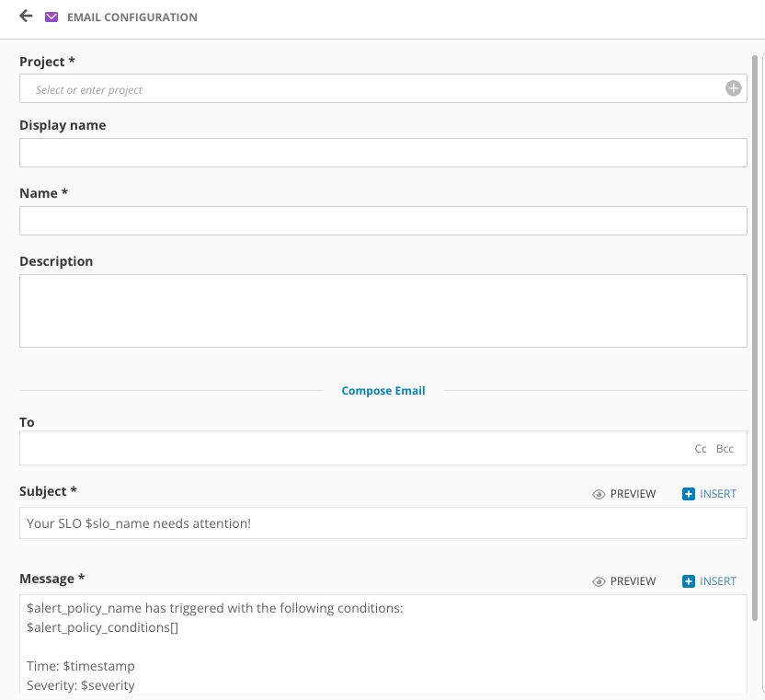765x700 pixels.
Task: Click the back arrow icon
Action: click(x=26, y=17)
